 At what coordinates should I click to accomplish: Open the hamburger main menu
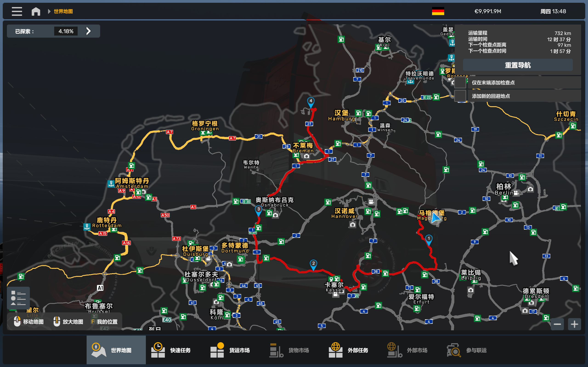pyautogui.click(x=17, y=11)
